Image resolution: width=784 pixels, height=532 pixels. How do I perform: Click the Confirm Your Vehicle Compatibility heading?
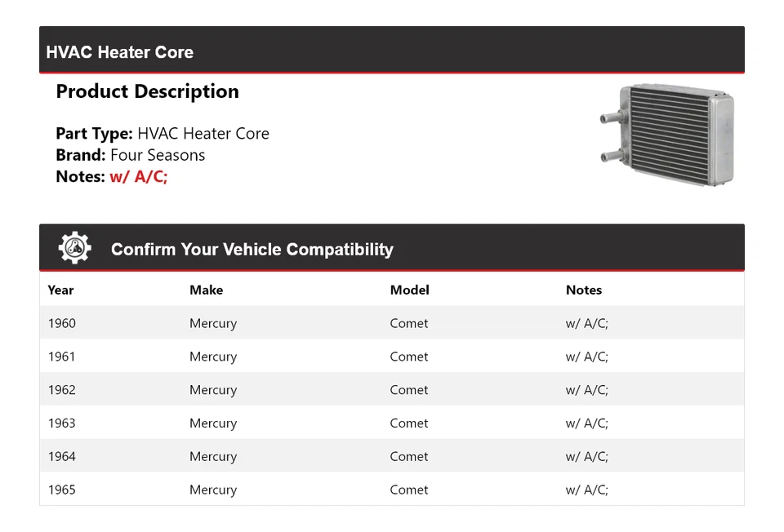click(252, 250)
